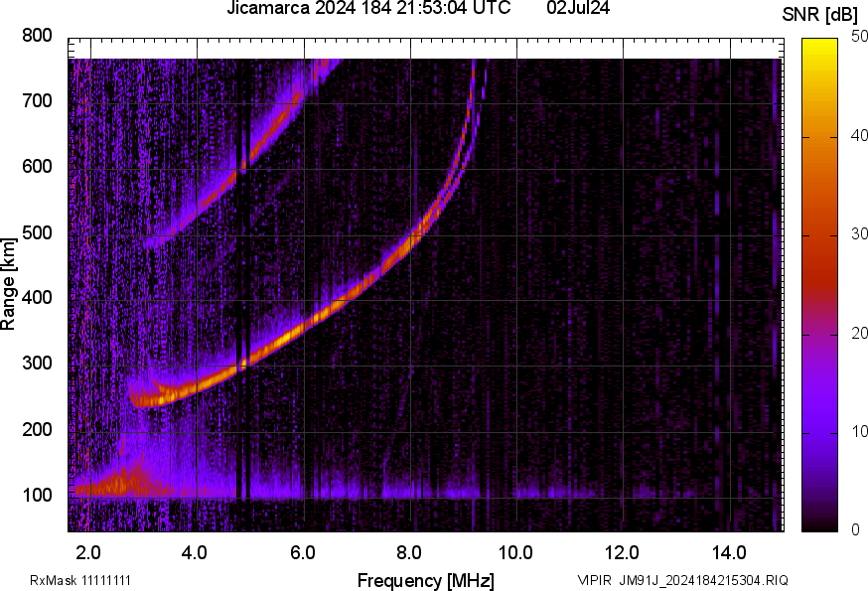The width and height of the screenshot is (868, 591).
Task: Click the VIPIR JM91J_2024184215304.RIQ filename text
Action: tap(682, 580)
